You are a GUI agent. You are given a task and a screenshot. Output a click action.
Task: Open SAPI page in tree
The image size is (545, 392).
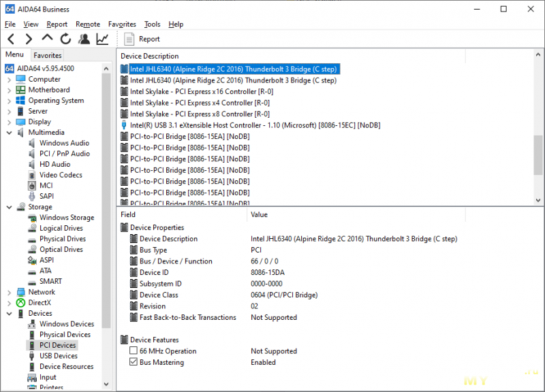click(x=46, y=196)
